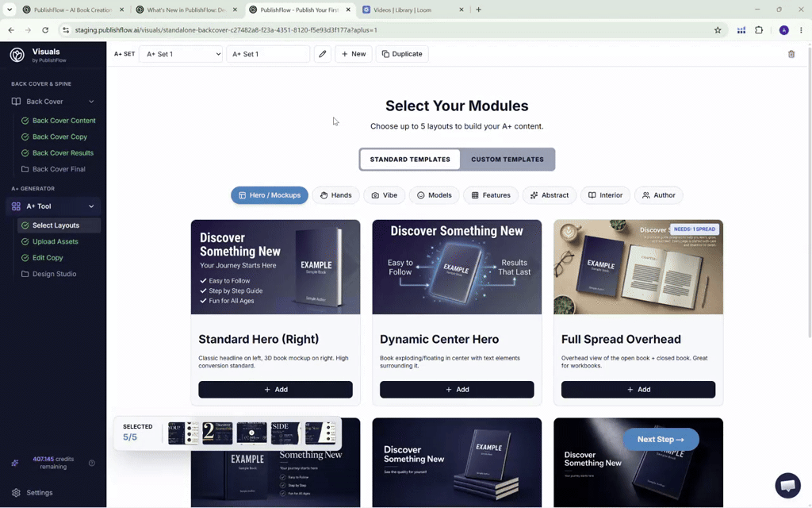Select the Hero / Mockups category
The width and height of the screenshot is (812, 508).
click(270, 195)
